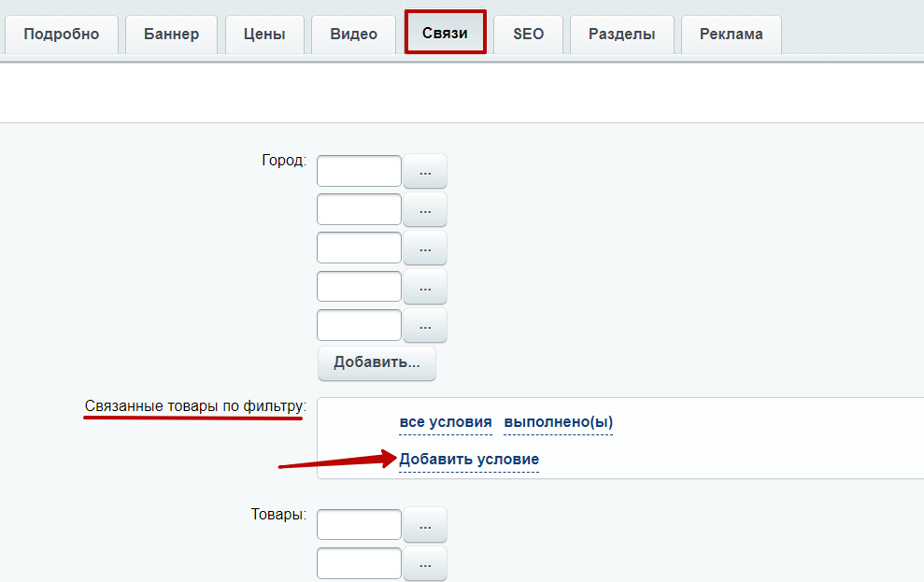
Task: Toggle the 'выполнено(ы)' condition selector
Action: click(x=559, y=422)
